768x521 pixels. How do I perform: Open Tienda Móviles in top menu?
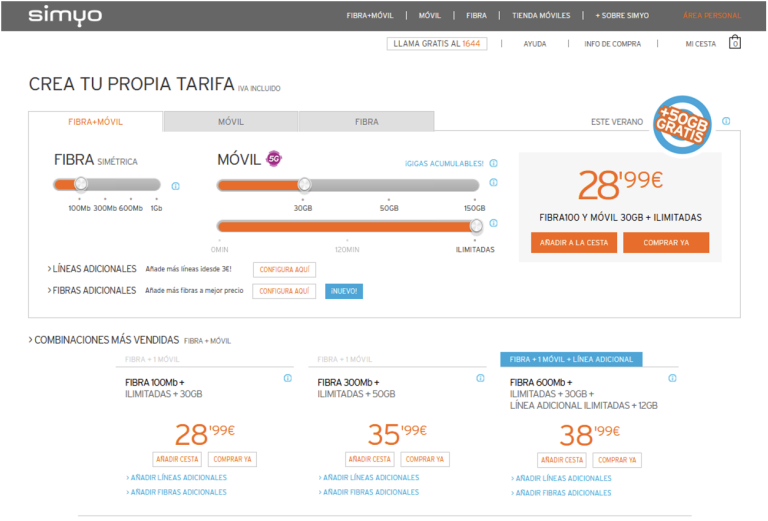tap(541, 15)
